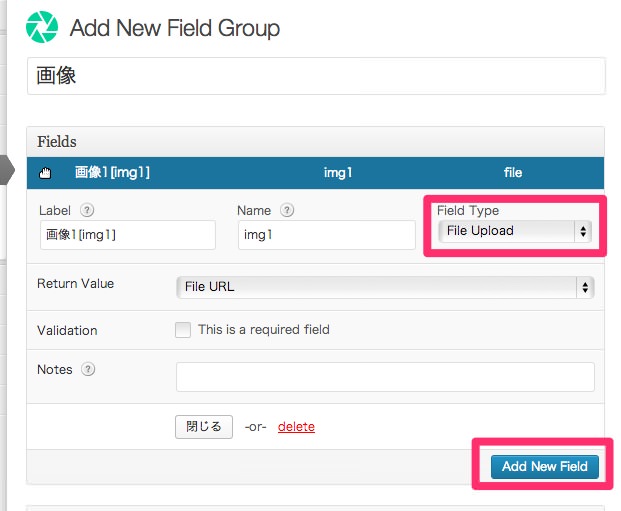This screenshot has width=621, height=511.
Task: Click the 閉じる close field button
Action: [x=204, y=427]
